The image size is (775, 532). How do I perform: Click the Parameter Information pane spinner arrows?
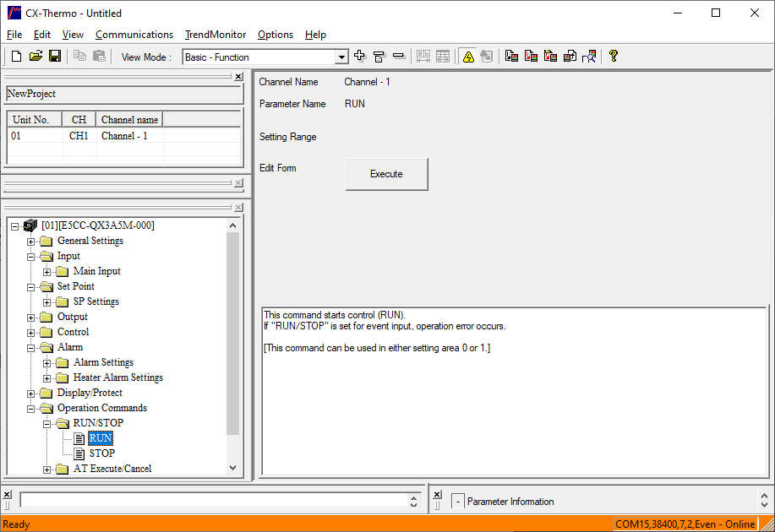(x=764, y=501)
